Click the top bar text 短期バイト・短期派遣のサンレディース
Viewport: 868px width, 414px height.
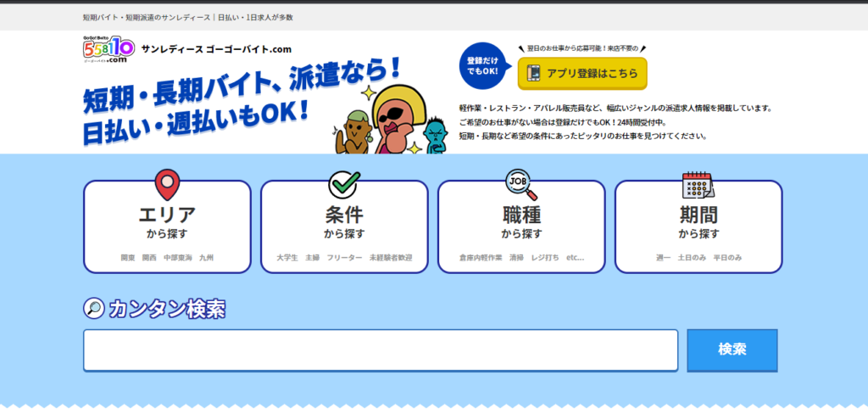click(x=146, y=17)
